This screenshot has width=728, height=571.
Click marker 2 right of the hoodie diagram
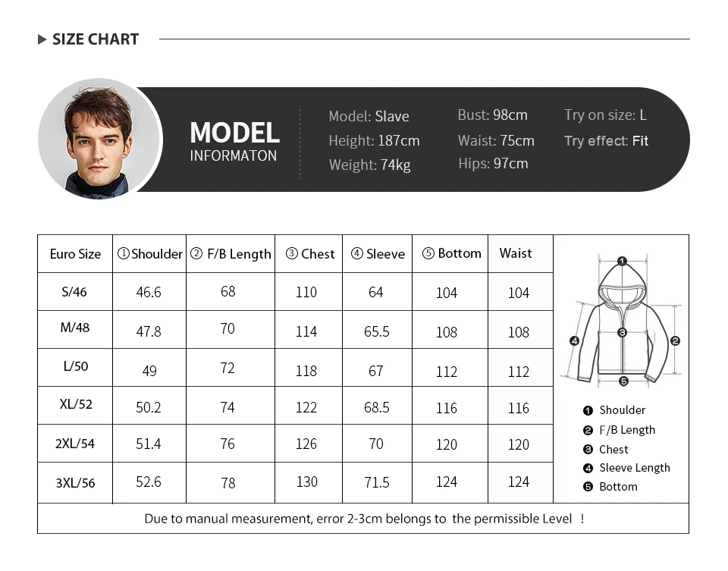[x=675, y=341]
